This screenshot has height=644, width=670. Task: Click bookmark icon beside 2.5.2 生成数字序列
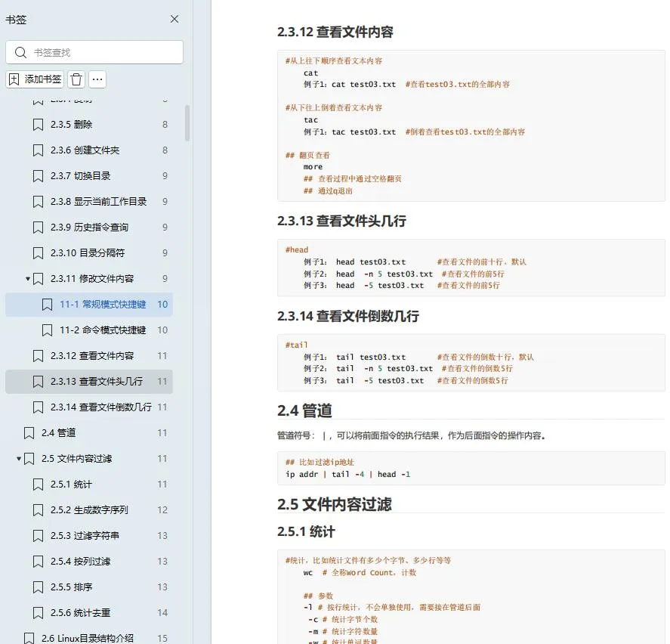click(38, 510)
